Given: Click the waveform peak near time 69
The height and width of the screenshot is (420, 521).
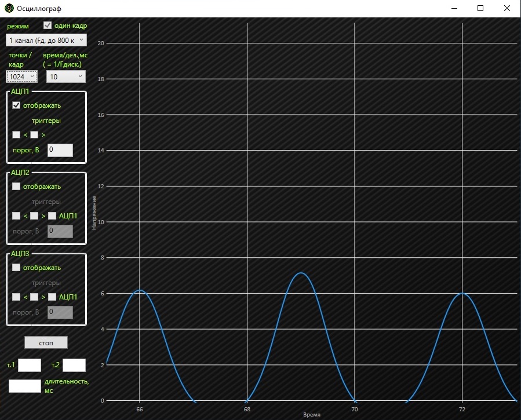Looking at the screenshot, I should pos(301,273).
